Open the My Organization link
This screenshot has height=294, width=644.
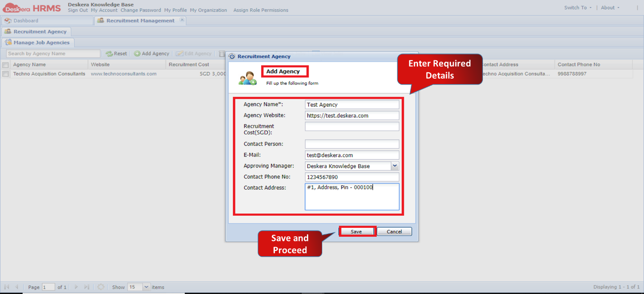pos(208,10)
